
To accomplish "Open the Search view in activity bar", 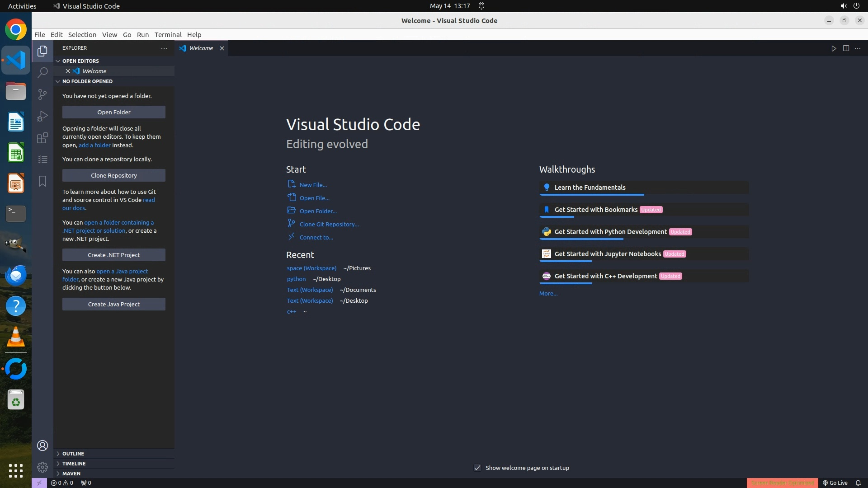I will coord(42,72).
